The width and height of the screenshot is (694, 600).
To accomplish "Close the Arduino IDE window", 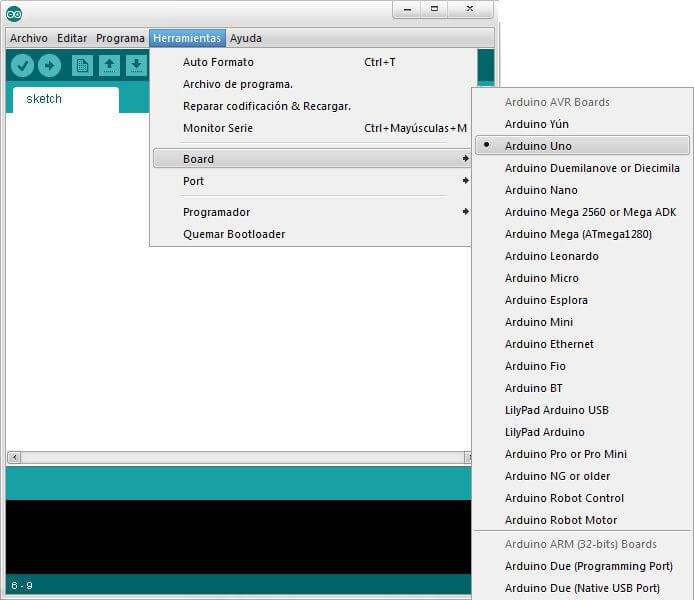I will (x=470, y=9).
